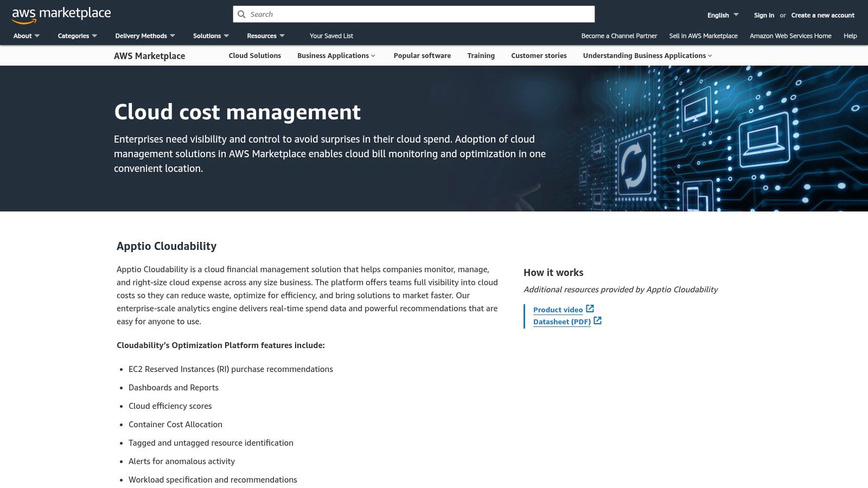Open the Delivery Methods dropdown

point(145,36)
